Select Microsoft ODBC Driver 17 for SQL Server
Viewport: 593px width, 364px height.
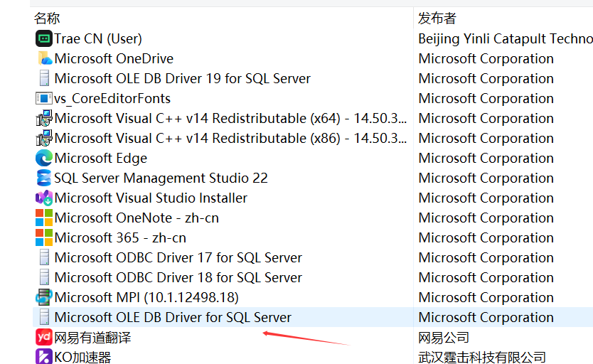point(178,258)
